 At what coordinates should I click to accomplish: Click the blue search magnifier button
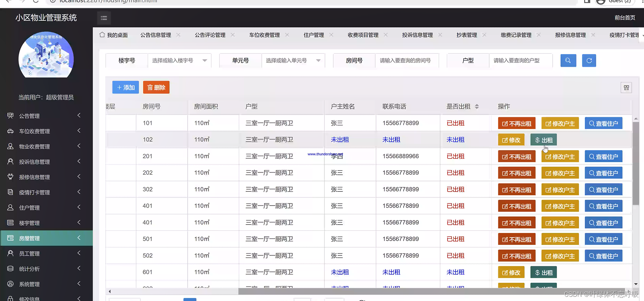point(568,60)
